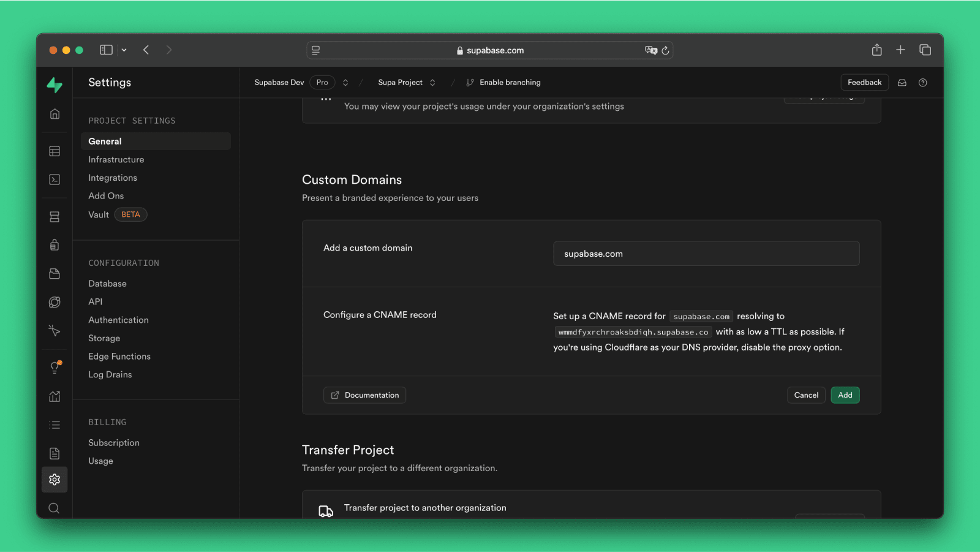This screenshot has width=980, height=552.
Task: Go back with Safari back arrow
Action: coord(146,50)
